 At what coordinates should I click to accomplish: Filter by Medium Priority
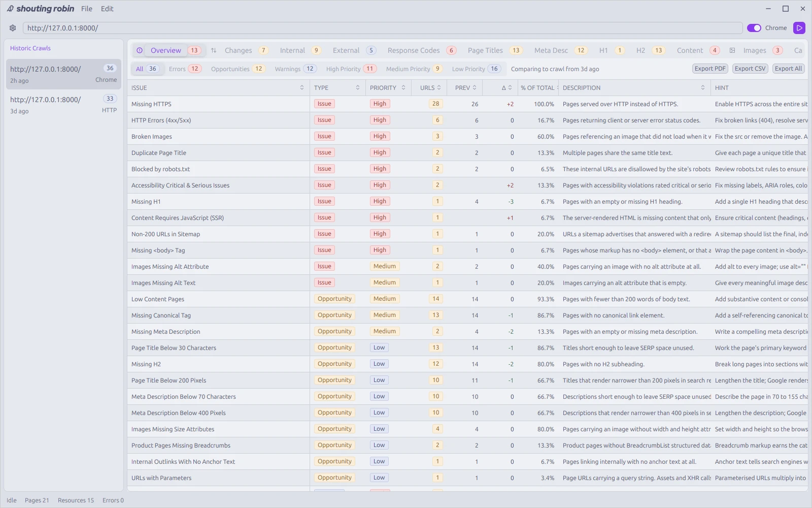[x=414, y=69]
